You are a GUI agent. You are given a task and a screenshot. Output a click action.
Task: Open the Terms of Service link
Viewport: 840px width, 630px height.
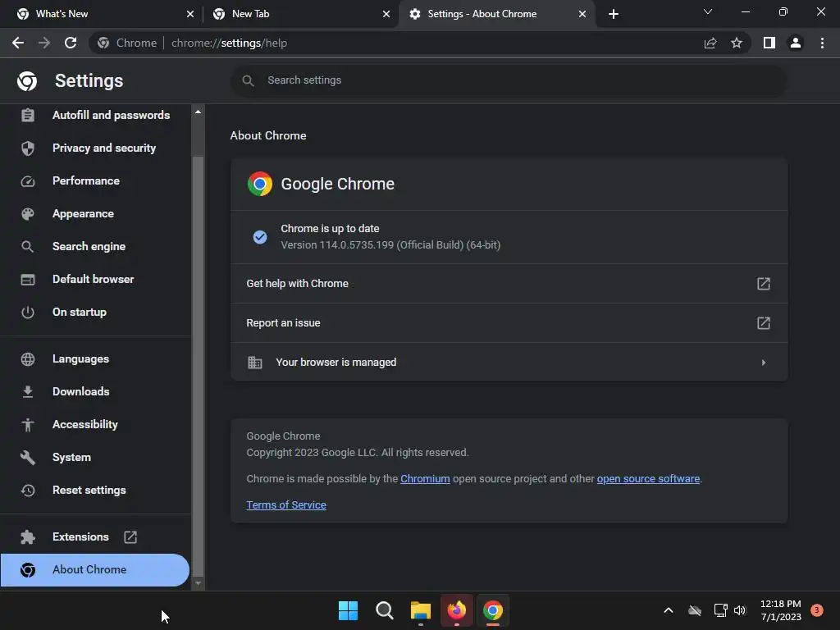click(x=286, y=505)
